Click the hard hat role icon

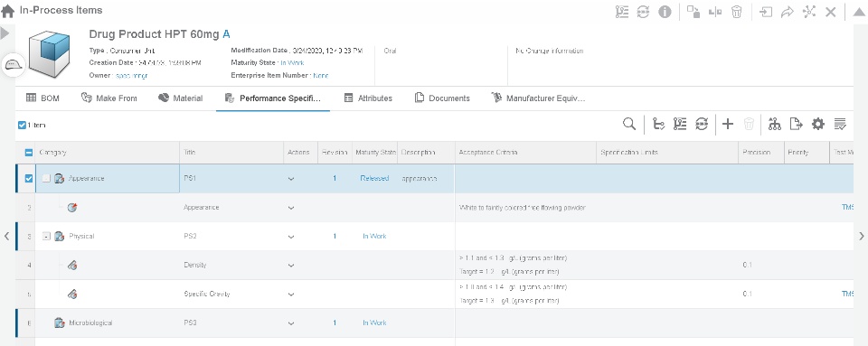pyautogui.click(x=13, y=65)
